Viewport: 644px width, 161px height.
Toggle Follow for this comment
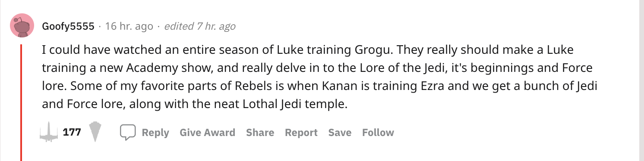click(x=378, y=133)
